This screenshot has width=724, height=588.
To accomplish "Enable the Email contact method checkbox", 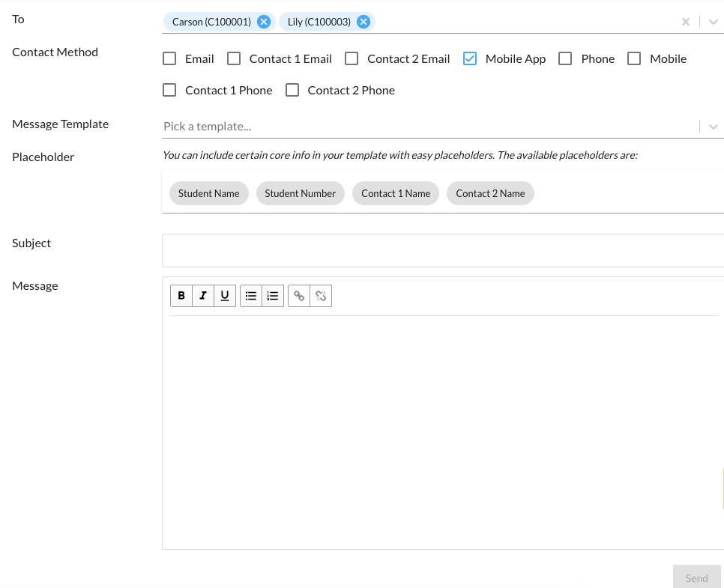I will click(x=170, y=58).
